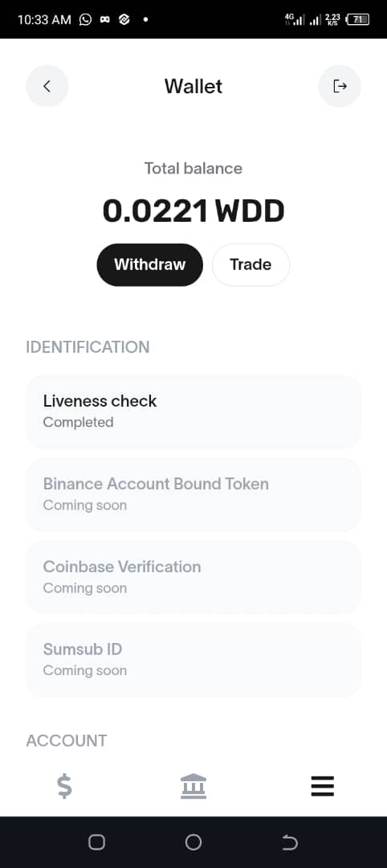Viewport: 387px width, 868px height.
Task: Tap the logout icon beside Wallet
Action: 340,86
